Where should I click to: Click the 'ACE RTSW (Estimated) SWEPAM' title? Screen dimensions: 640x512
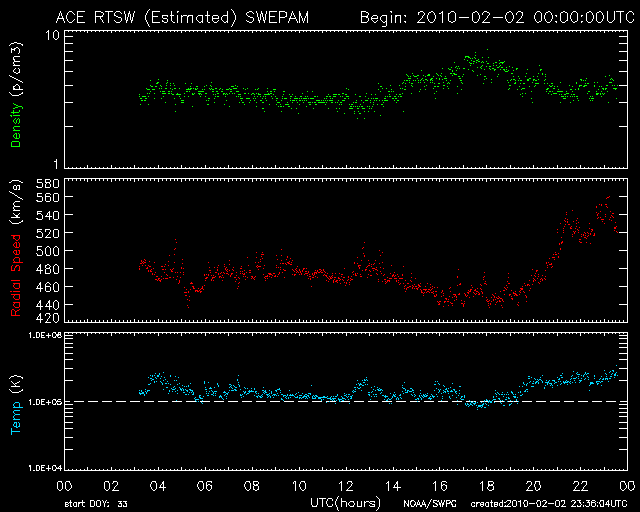tap(182, 18)
